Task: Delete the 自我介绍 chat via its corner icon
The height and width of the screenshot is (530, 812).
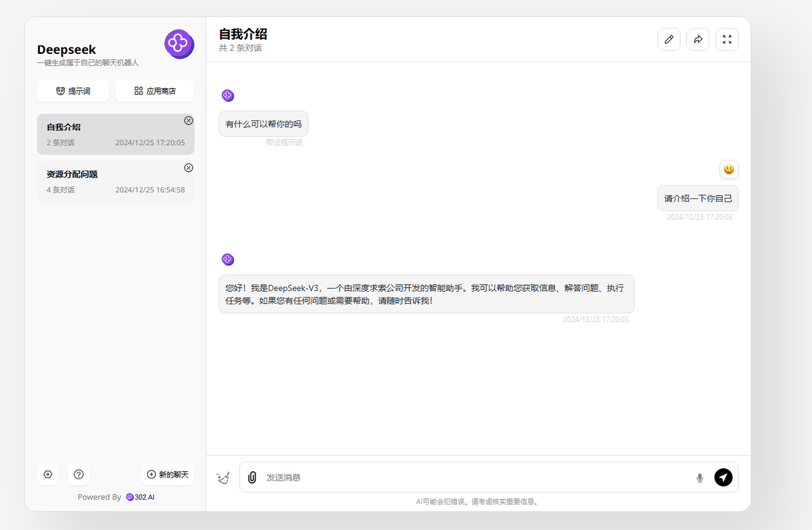Action: (x=188, y=120)
